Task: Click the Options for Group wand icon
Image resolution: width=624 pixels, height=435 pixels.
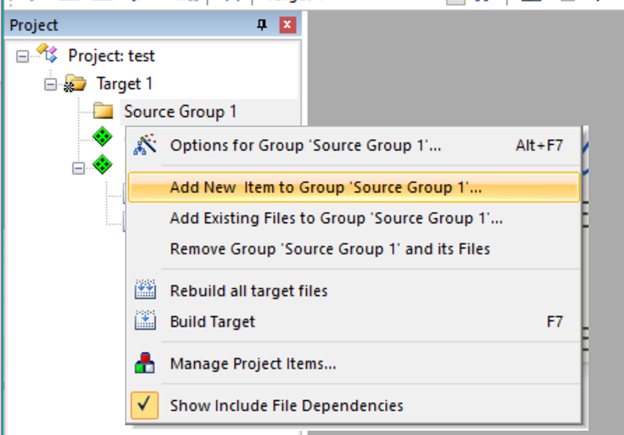Action: (145, 145)
